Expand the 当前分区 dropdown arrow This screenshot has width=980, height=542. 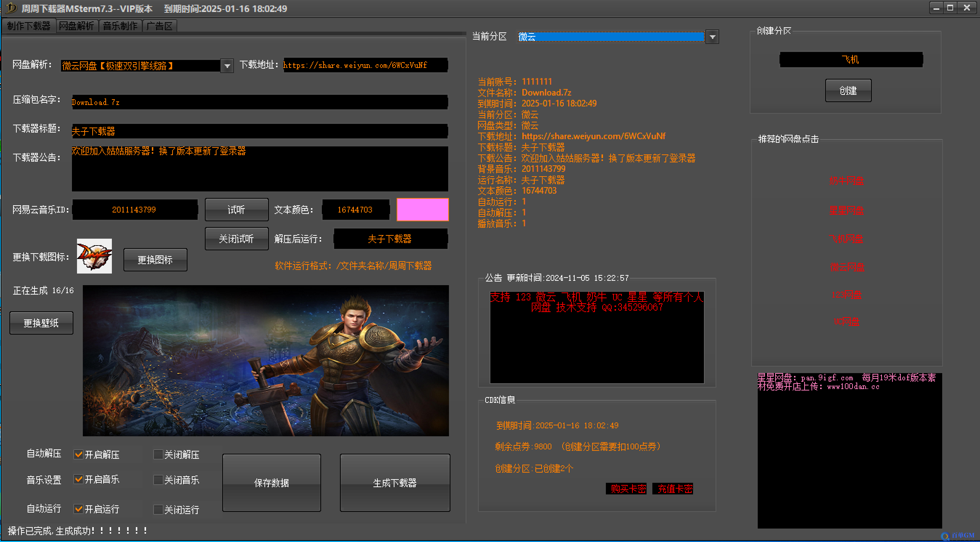tap(712, 37)
